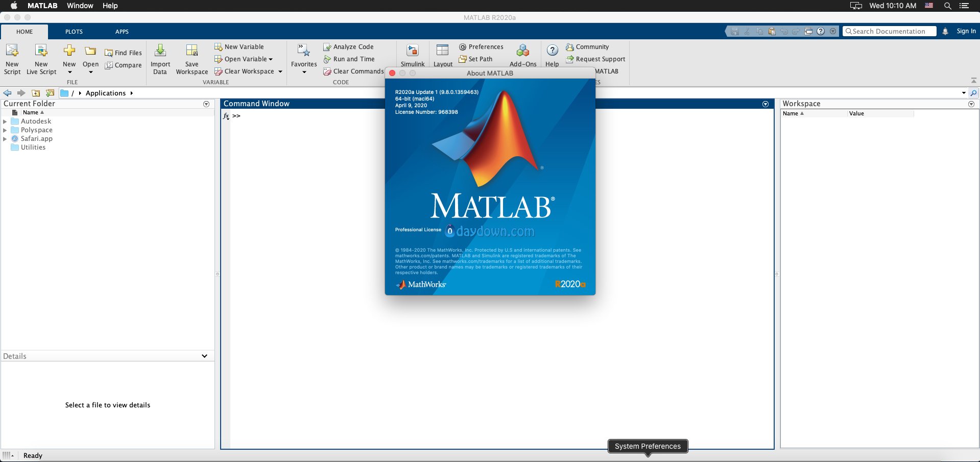Close the About MATLAB dialog
This screenshot has height=462, width=980.
pyautogui.click(x=392, y=73)
